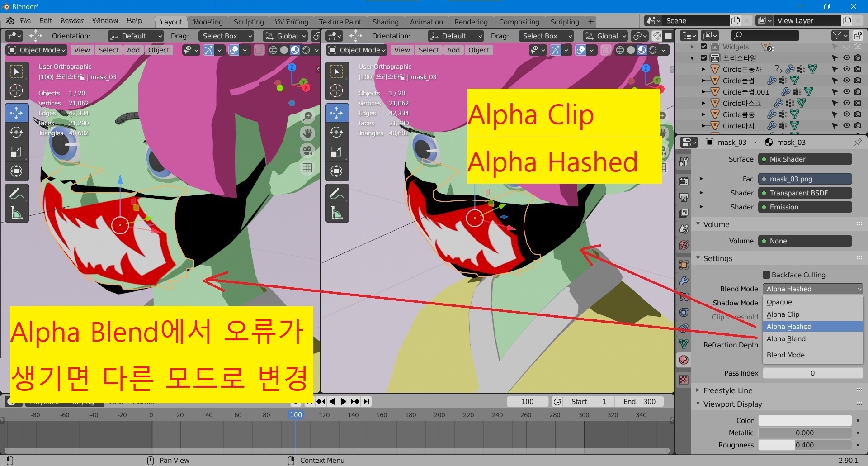
Task: Toggle the 프리스타일 collection checkbox
Action: point(703,58)
